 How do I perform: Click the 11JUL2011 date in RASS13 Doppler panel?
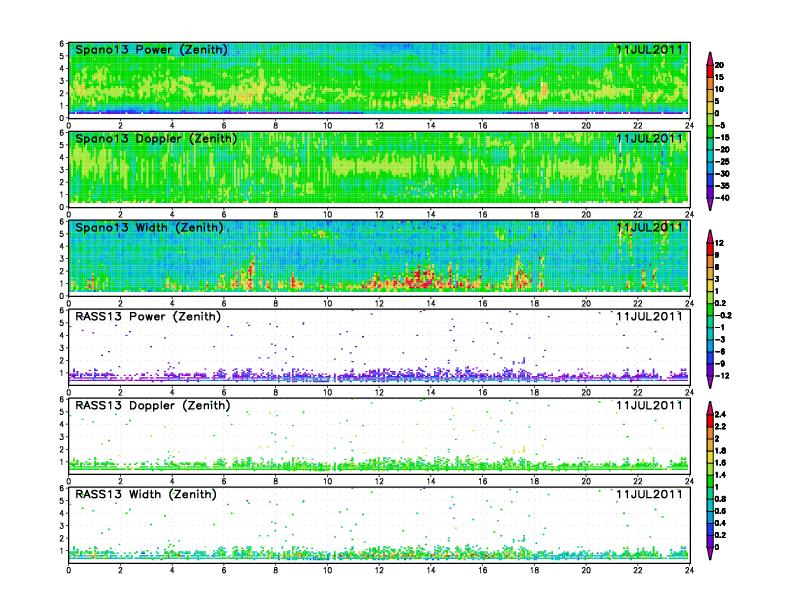(649, 405)
